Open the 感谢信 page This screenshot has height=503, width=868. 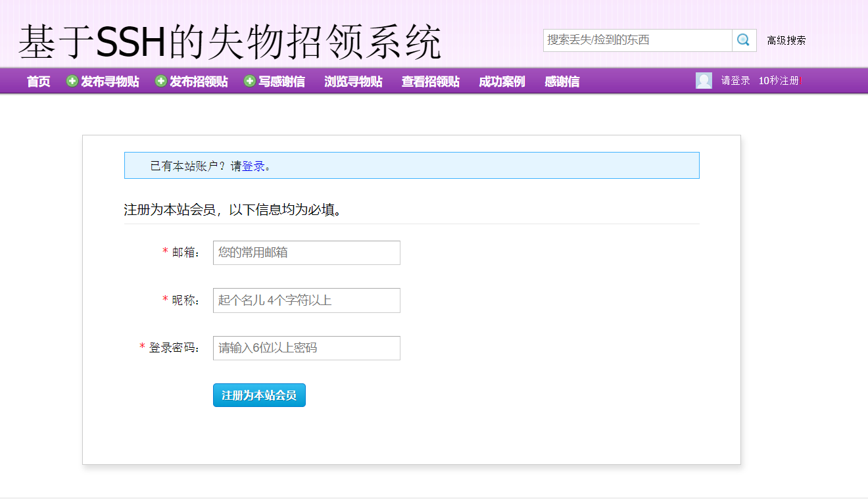[562, 82]
